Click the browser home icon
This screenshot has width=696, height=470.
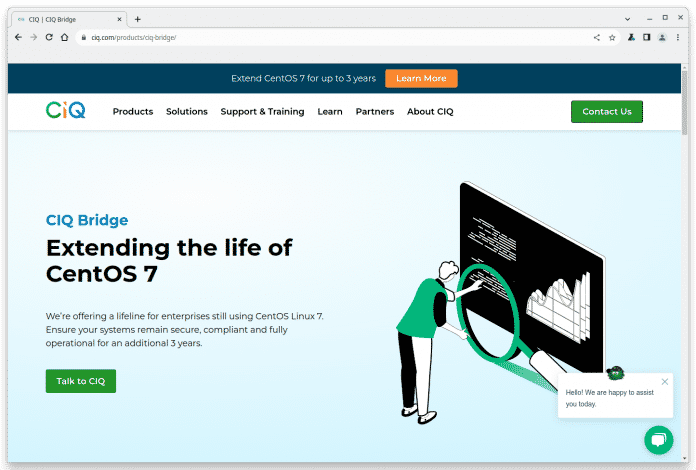coord(64,37)
